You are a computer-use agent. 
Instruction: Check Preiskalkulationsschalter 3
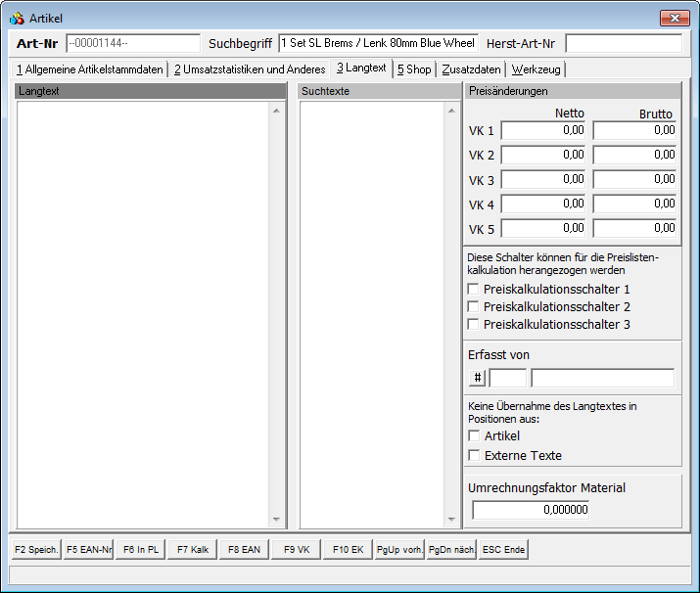[x=474, y=325]
